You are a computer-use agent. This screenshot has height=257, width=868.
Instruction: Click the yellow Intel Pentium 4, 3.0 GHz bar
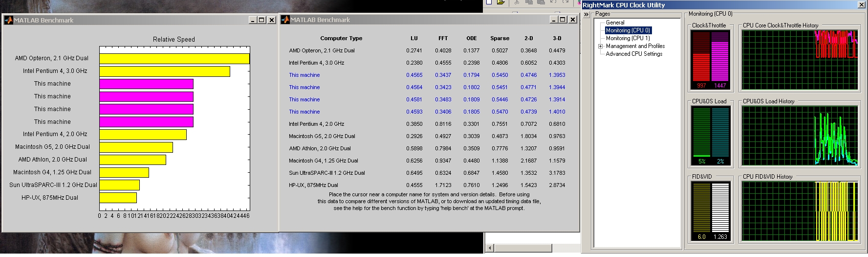[x=165, y=71]
